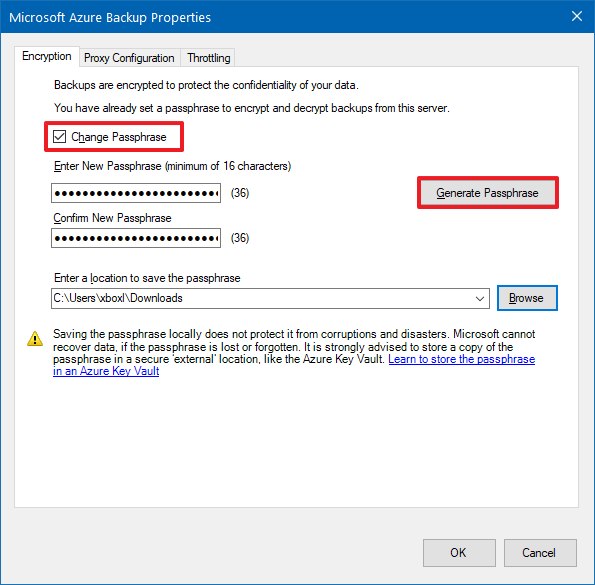Viewport: 595px width, 585px height.
Task: Click the Confirm New Passphrase field
Action: click(136, 238)
